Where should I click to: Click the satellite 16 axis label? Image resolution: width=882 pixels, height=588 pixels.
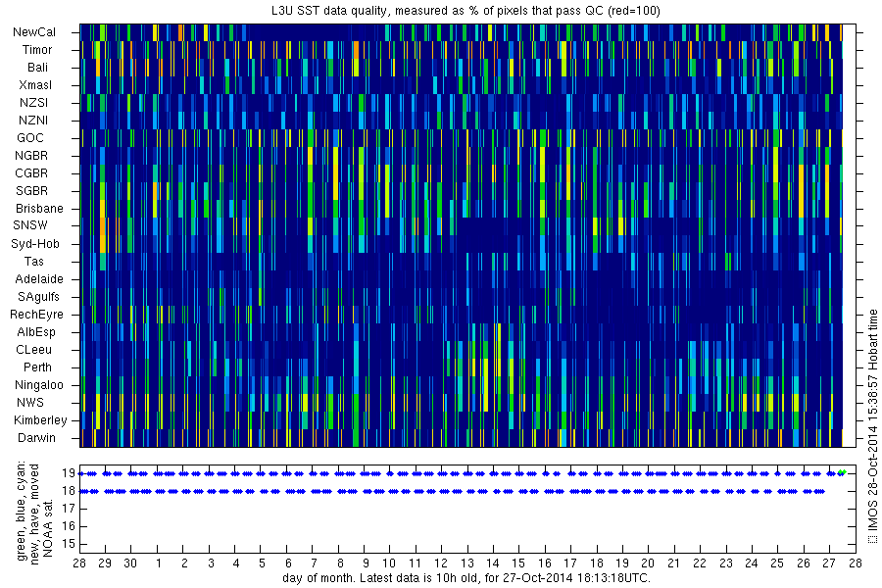pyautogui.click(x=69, y=526)
